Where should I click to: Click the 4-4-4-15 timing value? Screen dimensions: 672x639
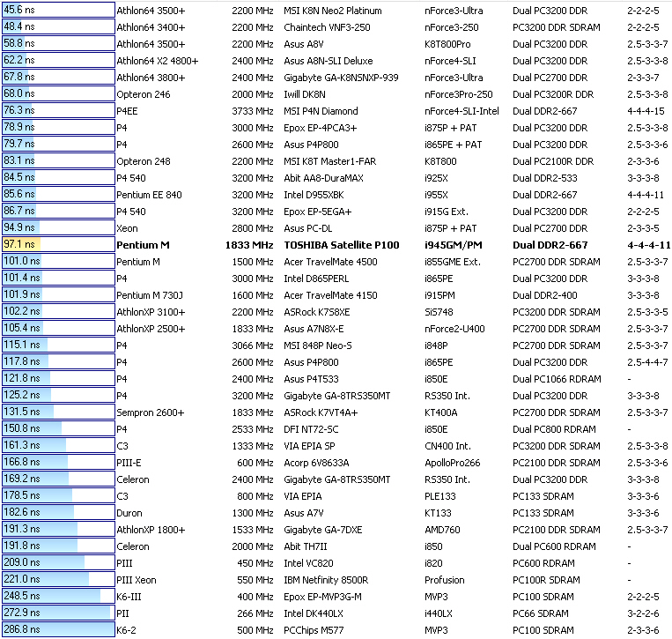point(646,111)
